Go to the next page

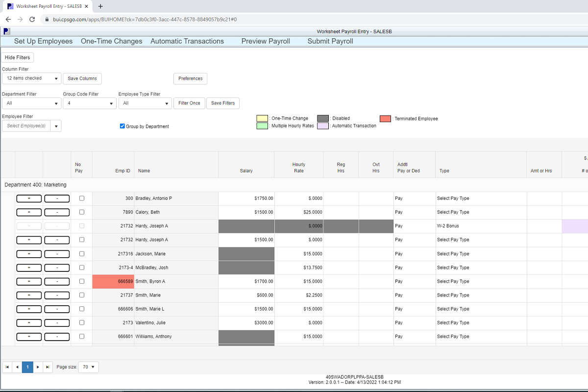38,367
